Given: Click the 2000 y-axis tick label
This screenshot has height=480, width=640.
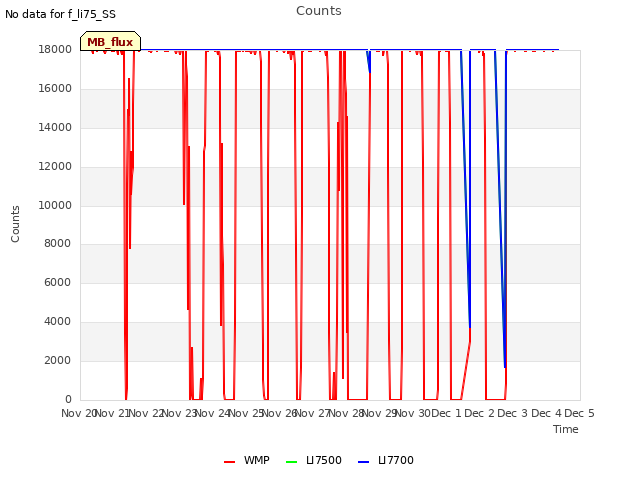Looking at the screenshot, I should [x=58, y=360].
